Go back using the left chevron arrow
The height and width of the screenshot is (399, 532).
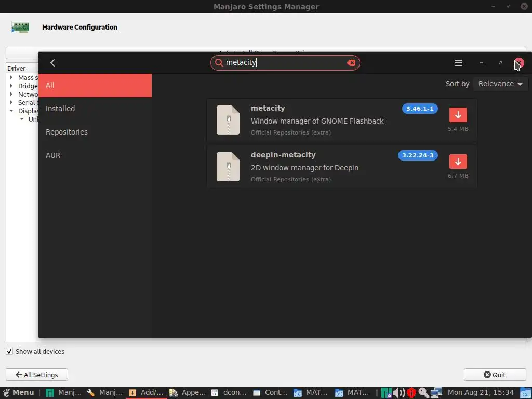pos(52,63)
